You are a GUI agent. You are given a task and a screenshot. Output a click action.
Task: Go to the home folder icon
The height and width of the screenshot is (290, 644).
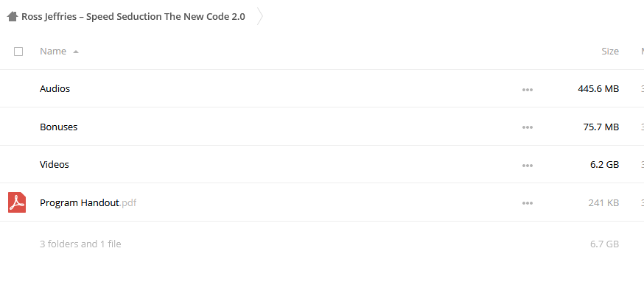point(13,16)
